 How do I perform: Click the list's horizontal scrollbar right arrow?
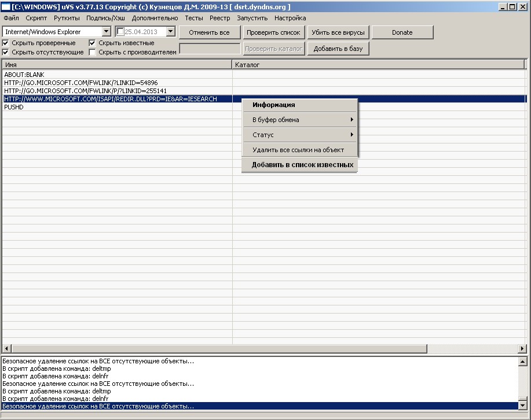pyautogui.click(x=522, y=348)
